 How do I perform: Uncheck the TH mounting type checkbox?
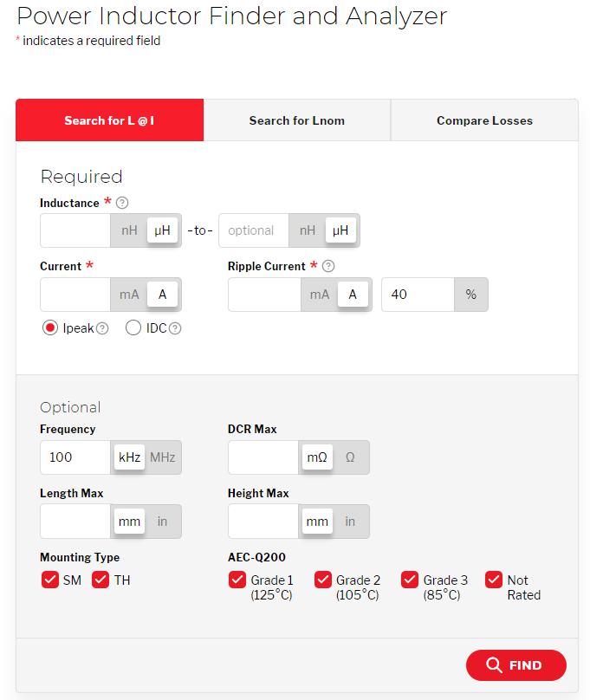(100, 580)
